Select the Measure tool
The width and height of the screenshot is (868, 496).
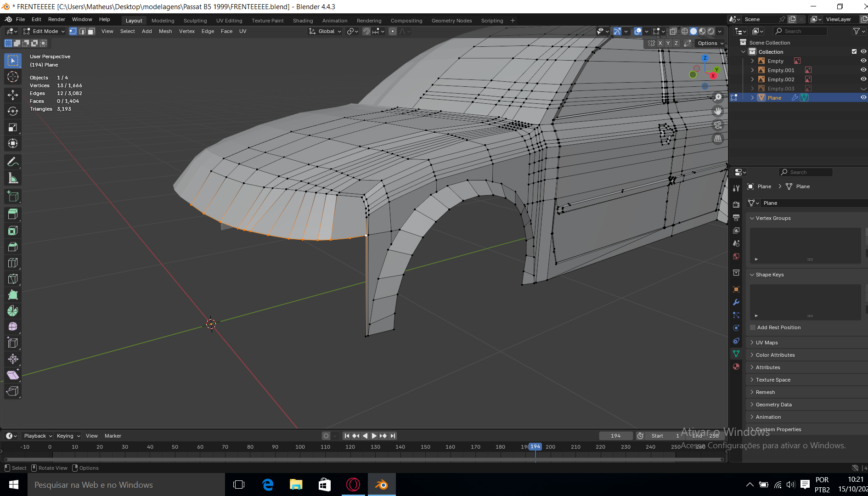pyautogui.click(x=13, y=178)
